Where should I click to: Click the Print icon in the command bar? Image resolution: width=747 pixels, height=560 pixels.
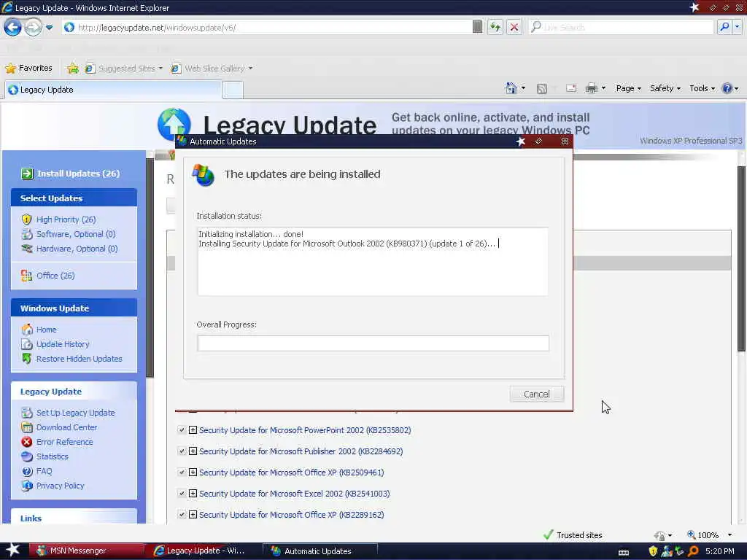[591, 88]
